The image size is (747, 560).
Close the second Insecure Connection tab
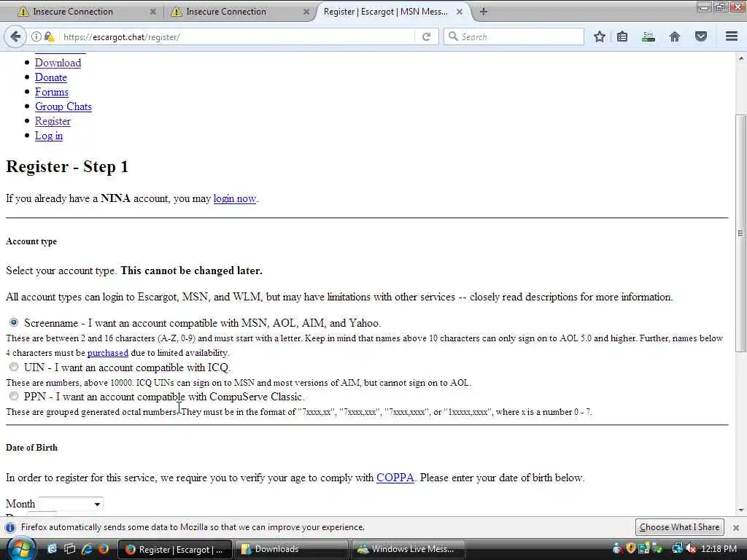tap(306, 12)
